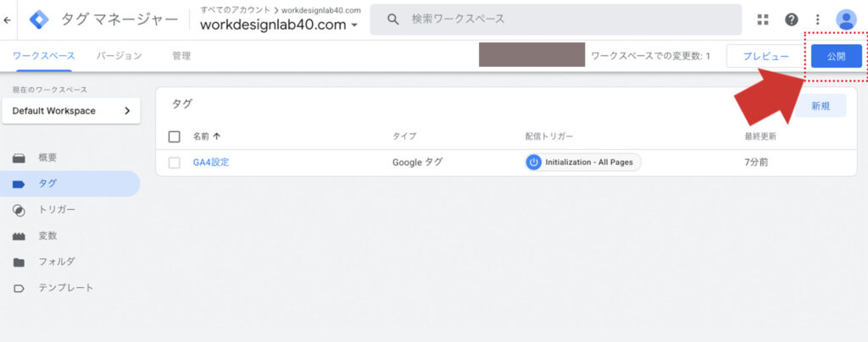This screenshot has width=868, height=342.
Task: Click the Initialization - All Pages trigger chip
Action: [583, 163]
